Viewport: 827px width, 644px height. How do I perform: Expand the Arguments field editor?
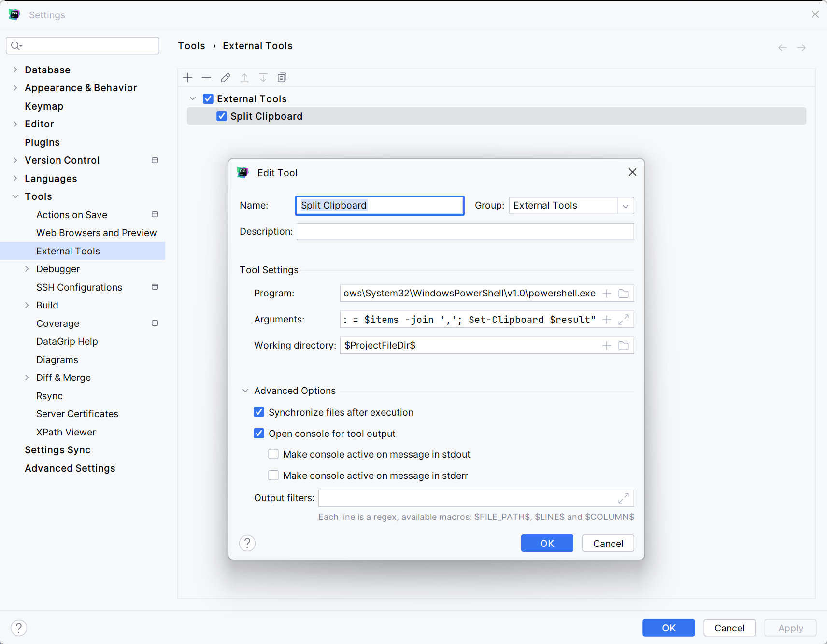624,320
